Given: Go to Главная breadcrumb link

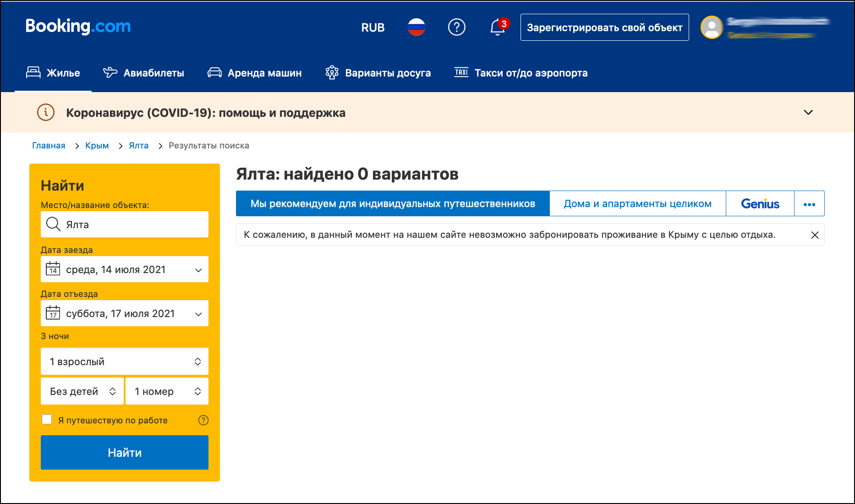Looking at the screenshot, I should pos(49,145).
